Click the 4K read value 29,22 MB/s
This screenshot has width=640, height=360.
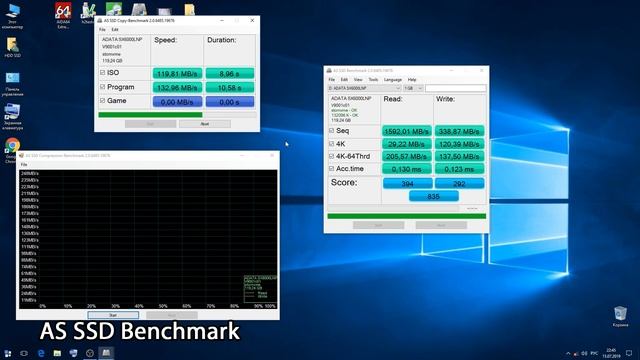coord(407,144)
